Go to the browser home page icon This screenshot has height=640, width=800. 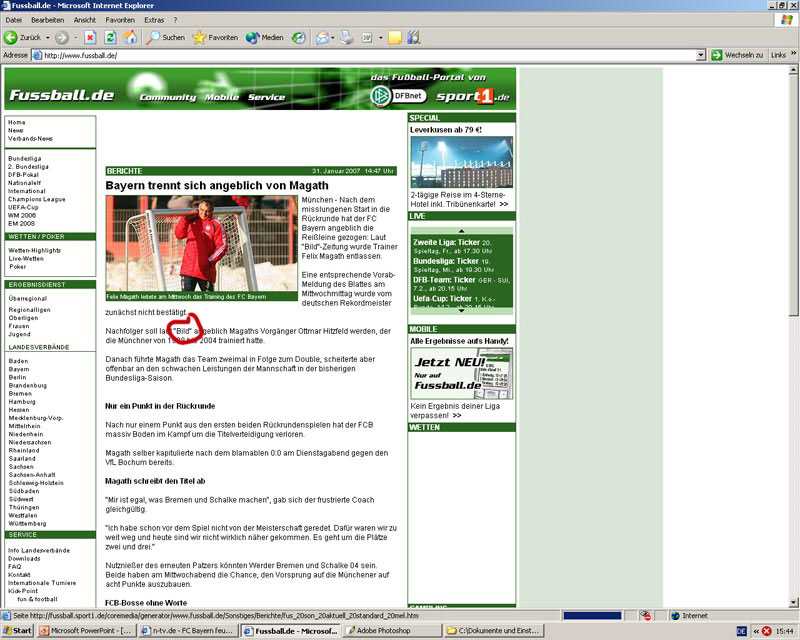point(130,37)
